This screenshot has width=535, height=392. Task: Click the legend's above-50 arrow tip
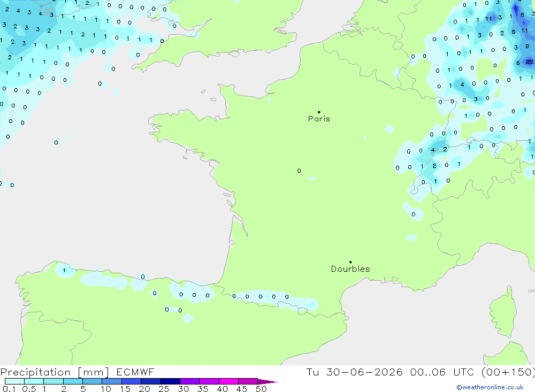click(267, 382)
